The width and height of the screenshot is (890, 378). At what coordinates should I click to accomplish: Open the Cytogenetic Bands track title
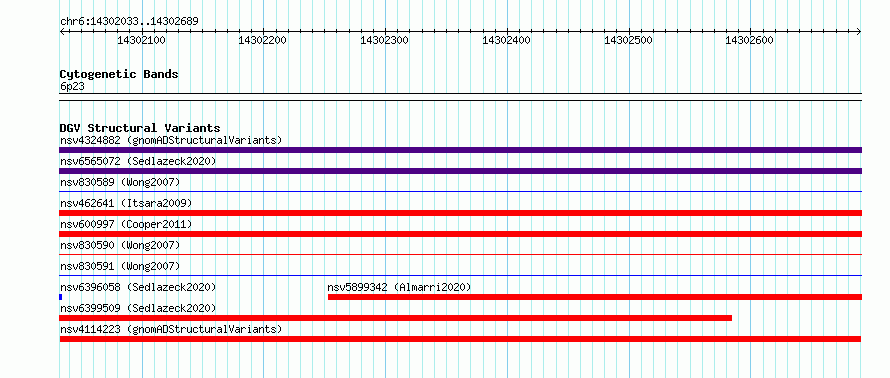pos(119,74)
